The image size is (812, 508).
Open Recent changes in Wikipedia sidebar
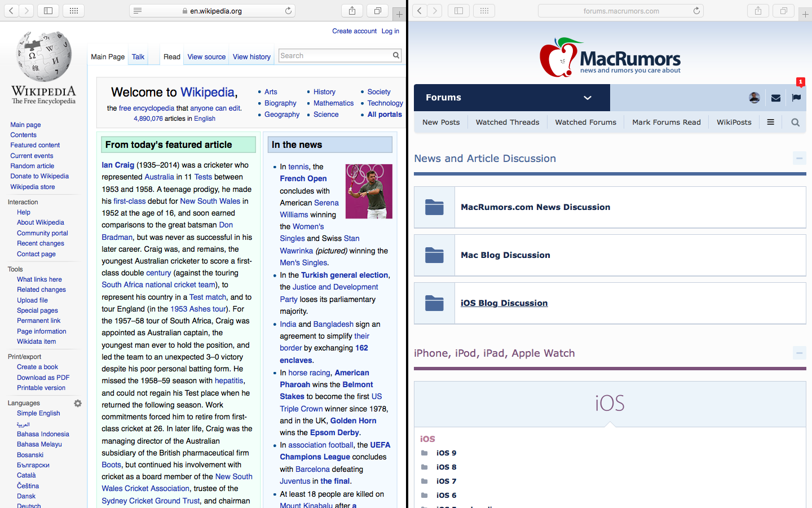41,243
